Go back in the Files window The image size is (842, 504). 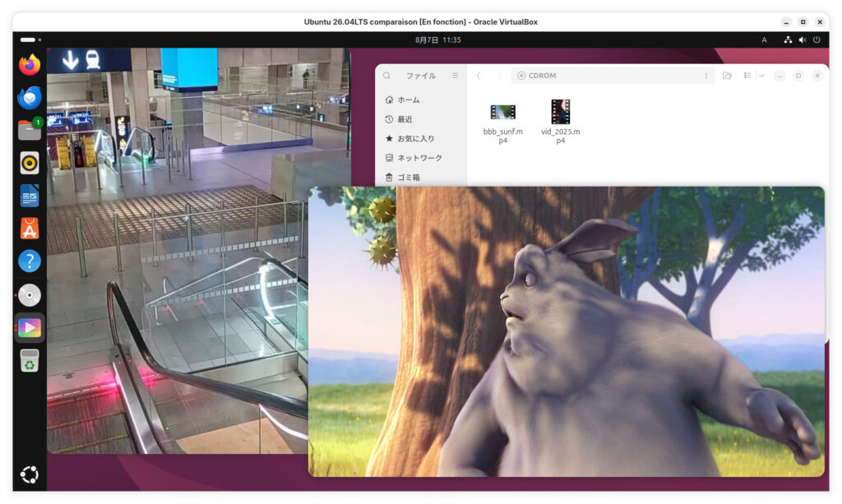[479, 76]
